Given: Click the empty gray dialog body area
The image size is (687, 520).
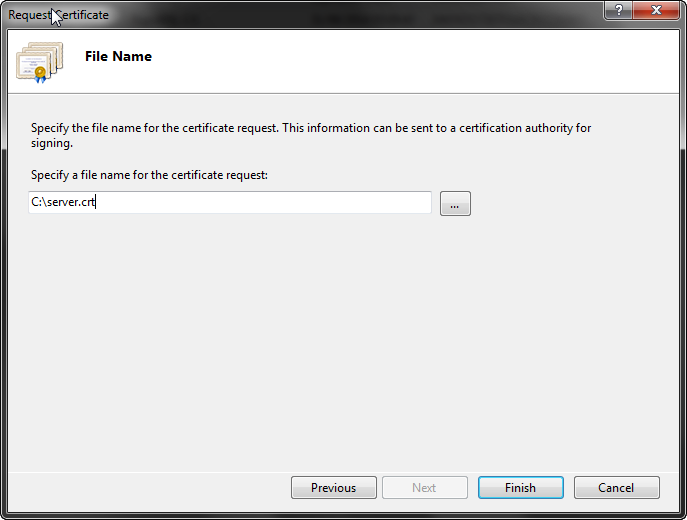Looking at the screenshot, I should (342, 342).
